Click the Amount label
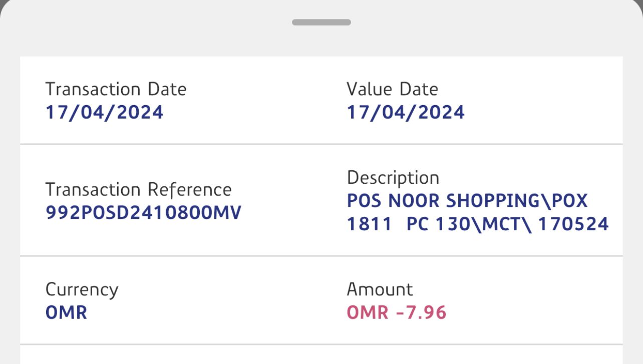This screenshot has height=364, width=643. (380, 289)
